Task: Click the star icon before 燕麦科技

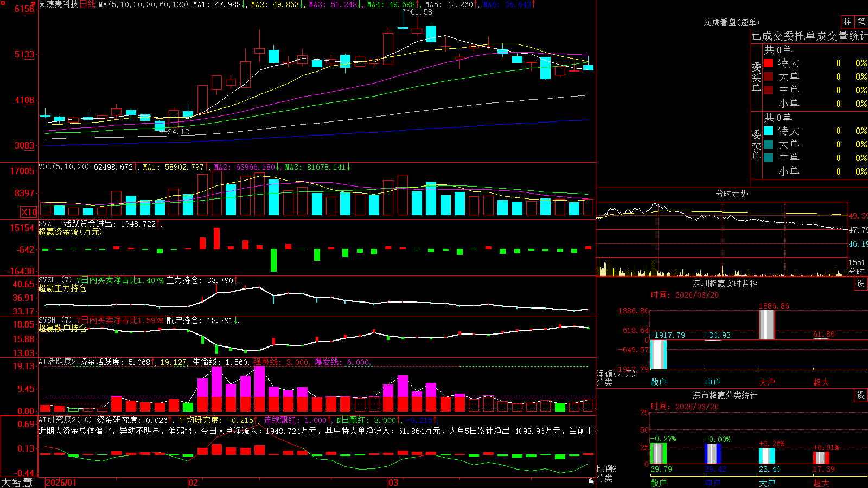Action: point(42,4)
